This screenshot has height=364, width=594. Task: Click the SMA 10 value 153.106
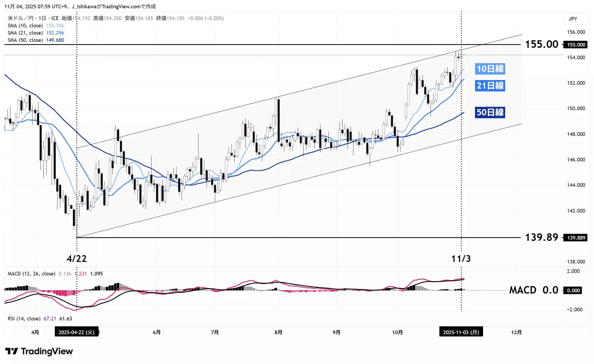click(55, 25)
